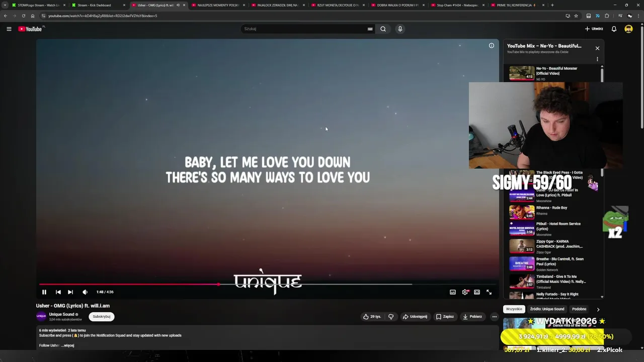This screenshot has width=644, height=362.
Task: Skip to the next playlist video
Action: click(x=70, y=292)
